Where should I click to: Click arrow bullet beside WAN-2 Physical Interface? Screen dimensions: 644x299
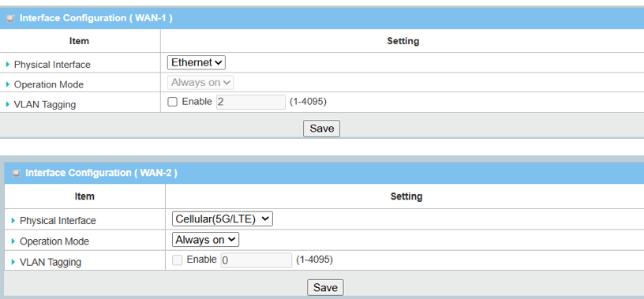click(13, 221)
